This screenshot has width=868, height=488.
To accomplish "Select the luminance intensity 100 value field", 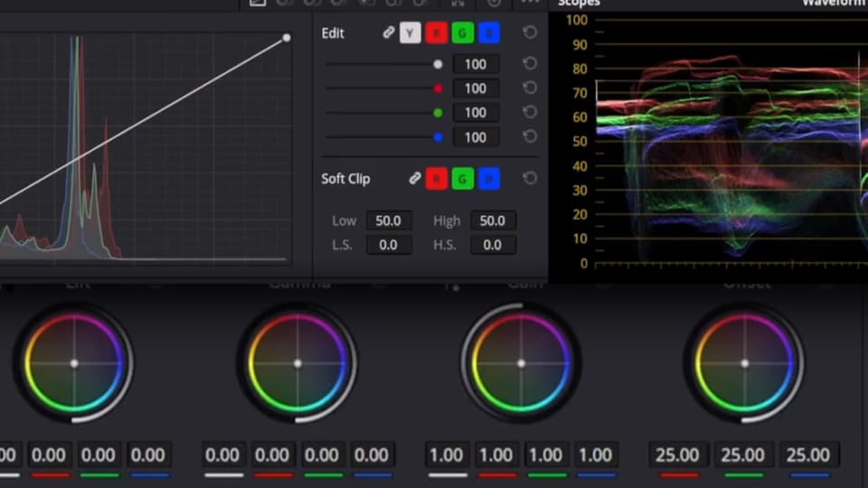I will coord(476,64).
